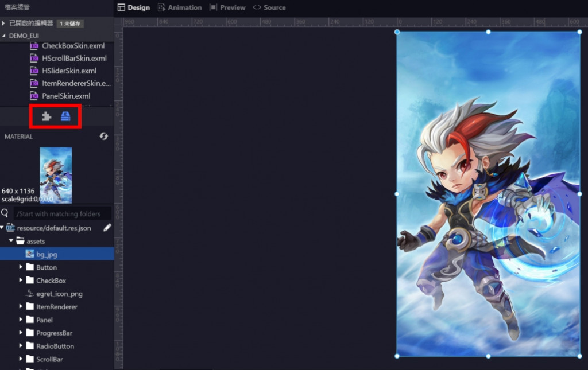Screen dimensions: 588x370
Task: Click the HScrollBarSkin.exml file icon
Action: (x=34, y=59)
